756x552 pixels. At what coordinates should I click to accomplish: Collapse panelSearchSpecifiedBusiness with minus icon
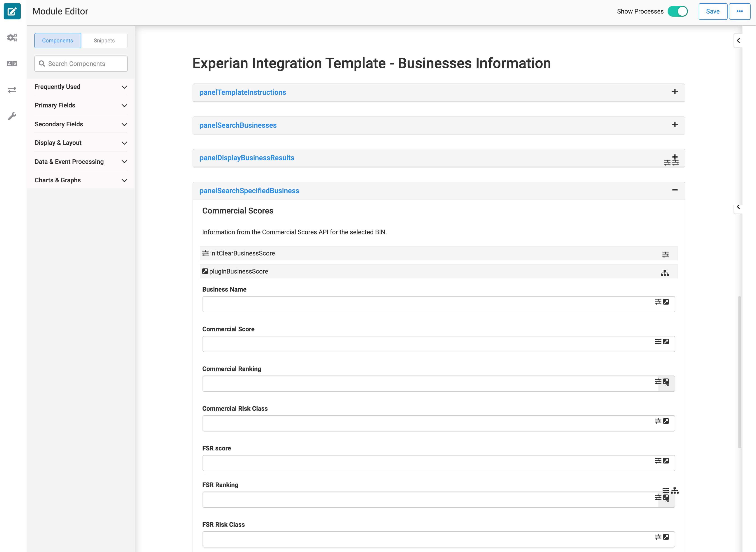pos(675,190)
